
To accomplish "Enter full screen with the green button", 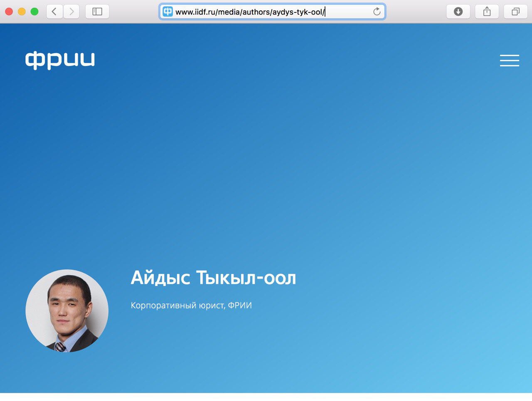I will (x=34, y=12).
